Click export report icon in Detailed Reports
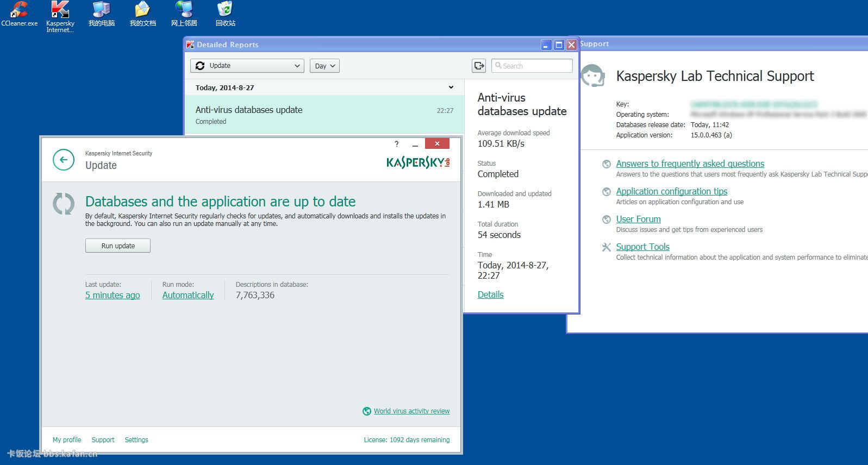Viewport: 868px width, 465px height. pyautogui.click(x=479, y=66)
